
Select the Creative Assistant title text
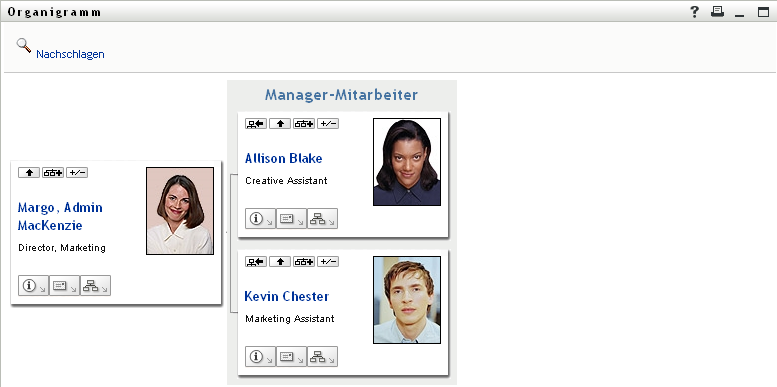click(x=286, y=180)
